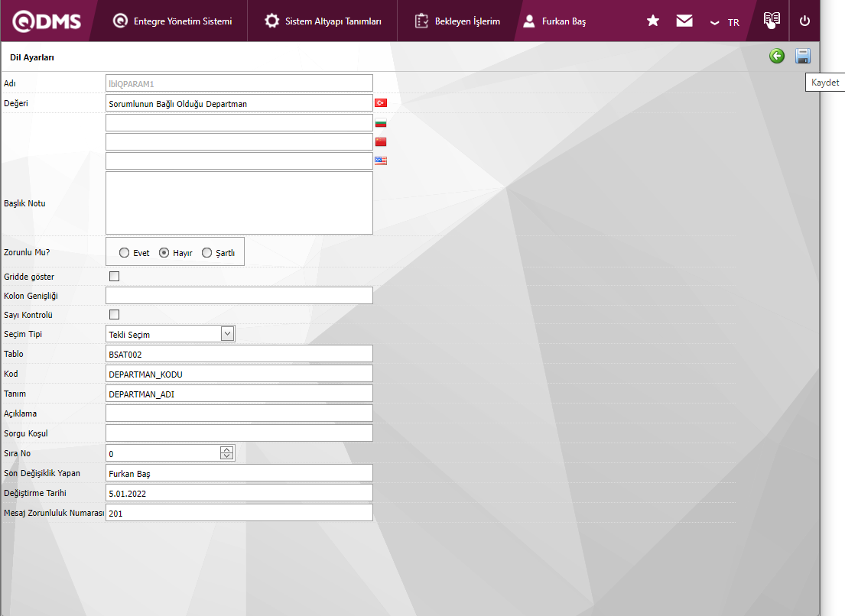Open the help book icon
The height and width of the screenshot is (616, 845).
click(772, 20)
